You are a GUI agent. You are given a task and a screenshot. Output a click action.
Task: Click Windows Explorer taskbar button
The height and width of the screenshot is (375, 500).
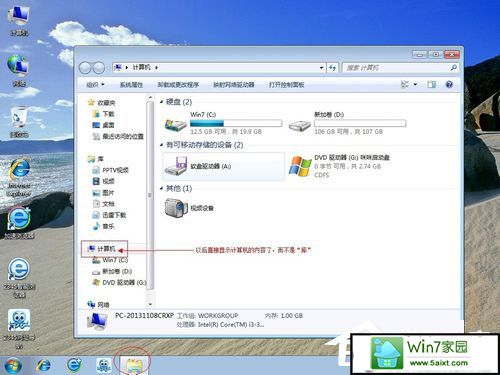coord(133,366)
